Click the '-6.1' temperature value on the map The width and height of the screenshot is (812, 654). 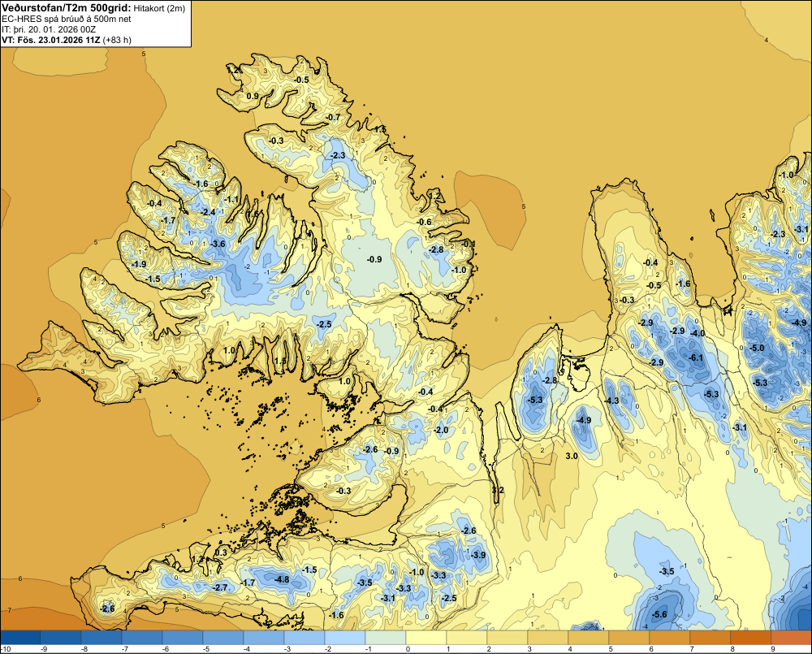696,357
